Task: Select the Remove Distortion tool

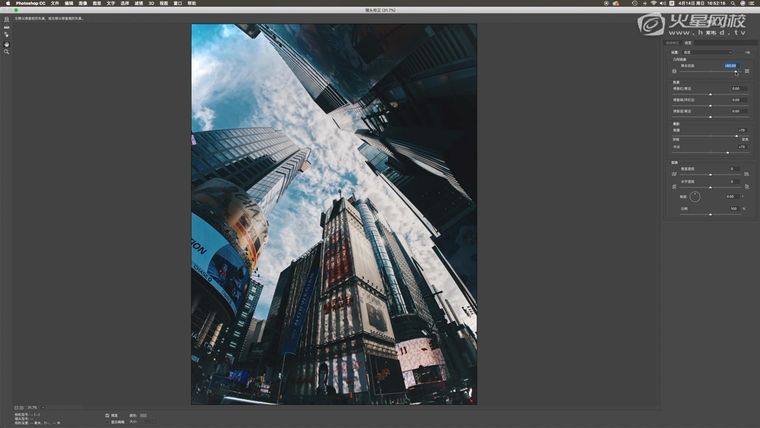Action: (x=7, y=19)
